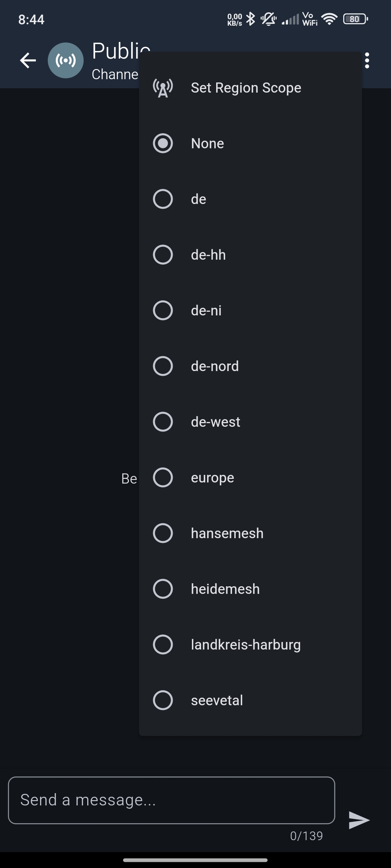The image size is (391, 868).
Task: Select hansemesh from the region list
Action: coord(163,533)
